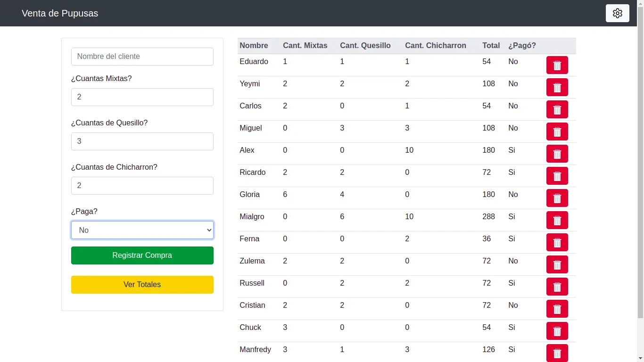Select the ¿Cuantas de Quesillo? field
This screenshot has height=362, width=644.
[x=142, y=141]
